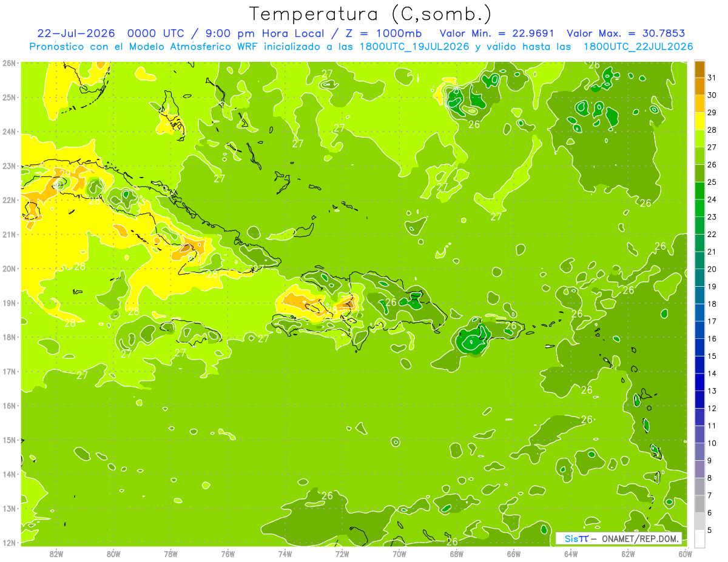Click the 68W longitude axis label
The height and width of the screenshot is (562, 728).
click(x=457, y=554)
